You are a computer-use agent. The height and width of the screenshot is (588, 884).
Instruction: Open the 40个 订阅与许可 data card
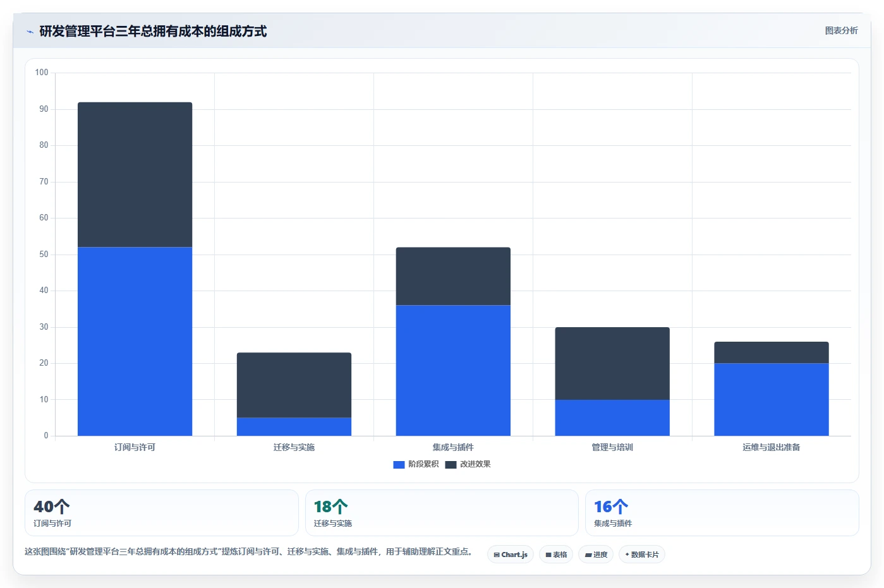click(x=162, y=513)
